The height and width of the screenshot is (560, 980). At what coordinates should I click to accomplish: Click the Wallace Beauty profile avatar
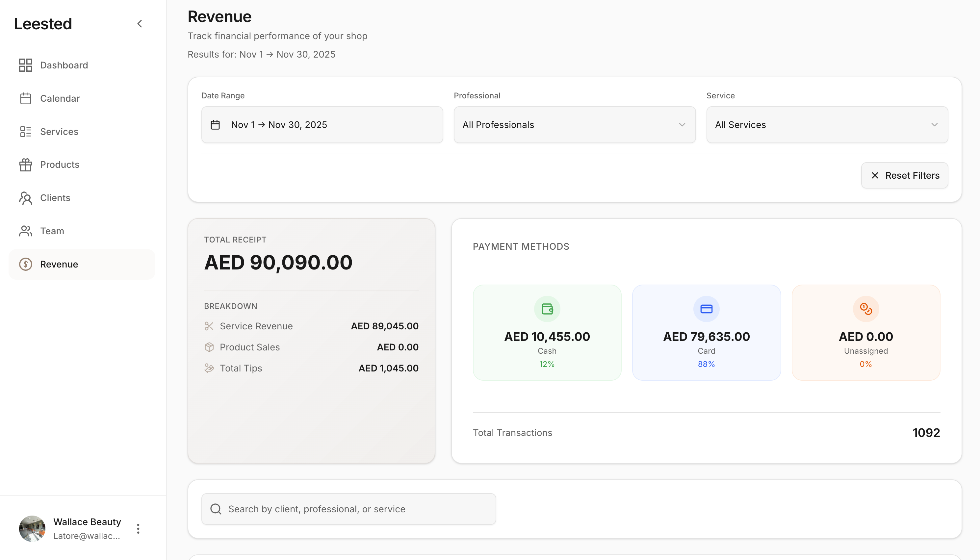[32, 528]
